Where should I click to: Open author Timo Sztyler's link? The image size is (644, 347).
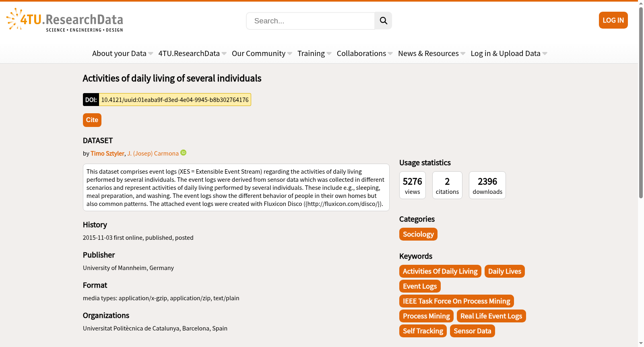pyautogui.click(x=107, y=154)
